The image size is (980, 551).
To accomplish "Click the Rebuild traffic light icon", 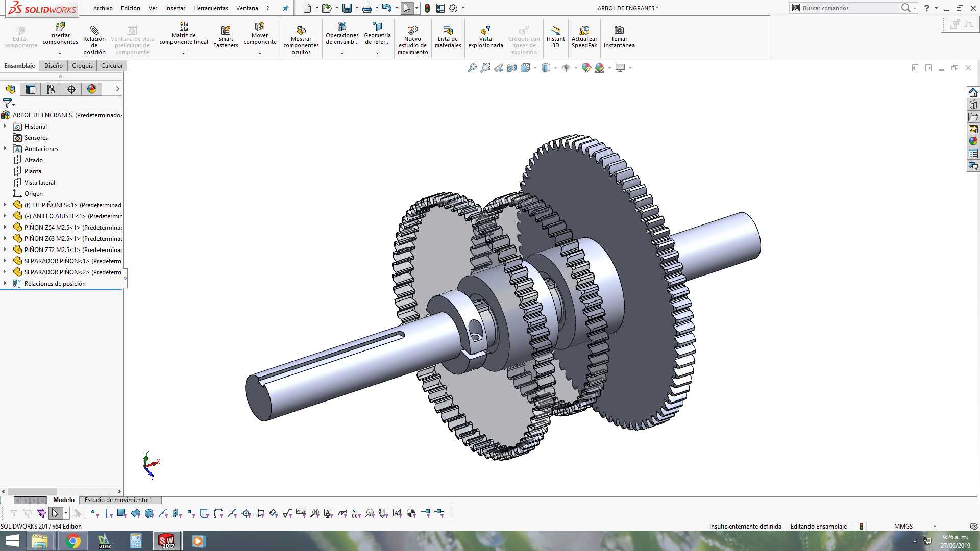I will (427, 8).
